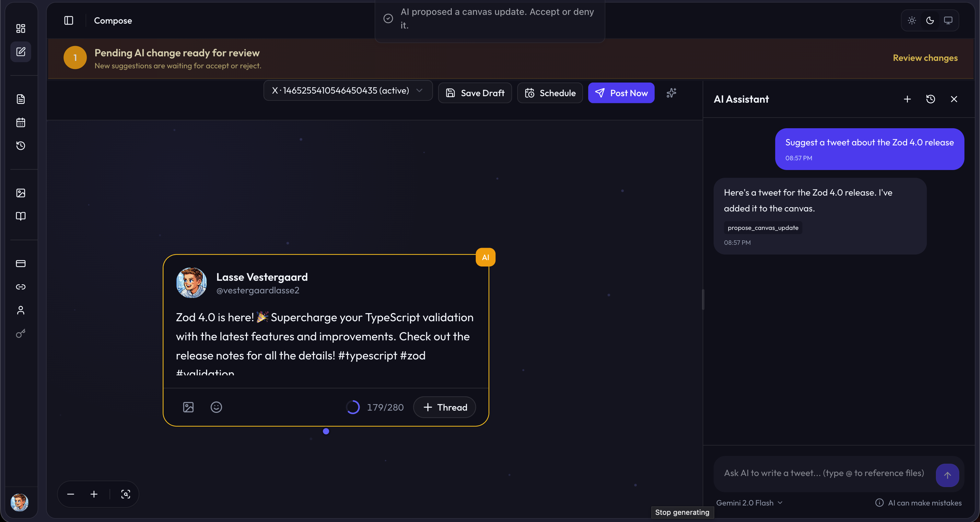Image resolution: width=980 pixels, height=522 pixels.
Task: Toggle collapse of the left sidebar panel
Action: (68, 20)
